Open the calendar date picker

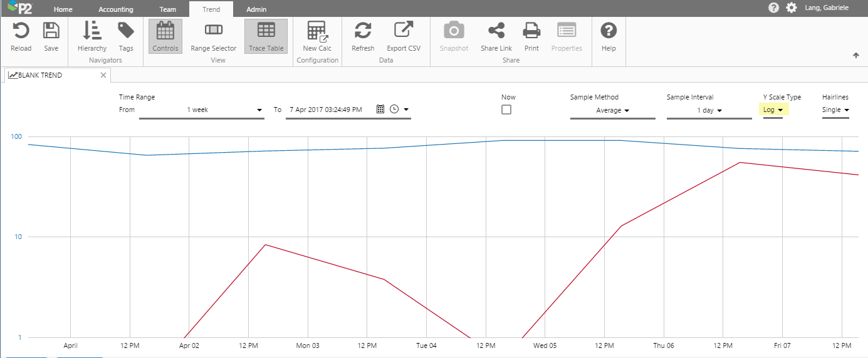click(x=380, y=110)
